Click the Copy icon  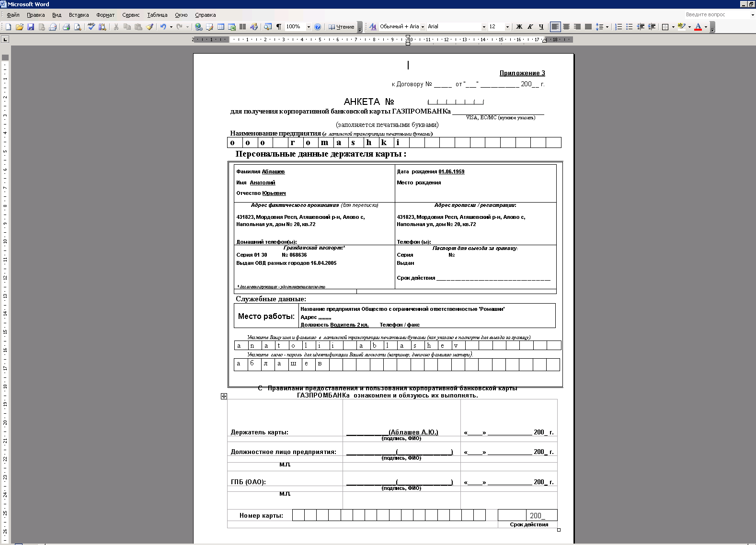tap(127, 27)
